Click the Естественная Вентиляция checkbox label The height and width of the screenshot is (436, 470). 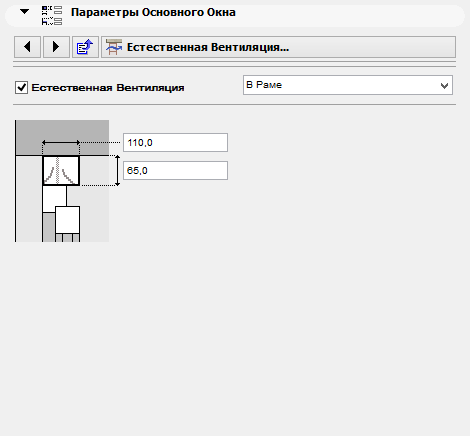tap(108, 88)
